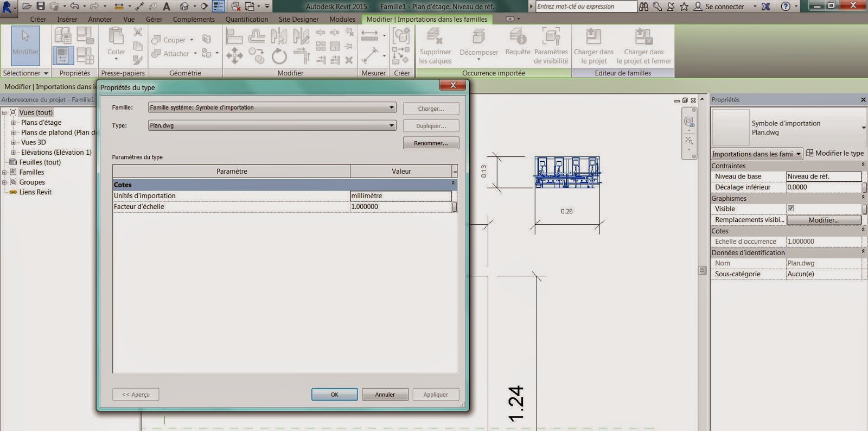Screen dimensions: 868x431
Task: Click the Unités d'importation value field
Action: 401,196
